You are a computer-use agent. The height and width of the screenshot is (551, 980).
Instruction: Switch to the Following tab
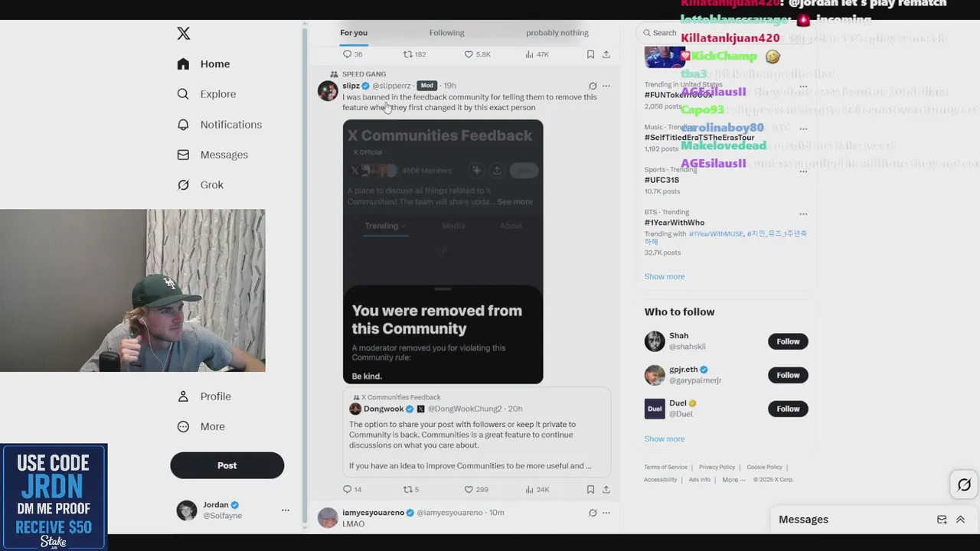pos(446,33)
